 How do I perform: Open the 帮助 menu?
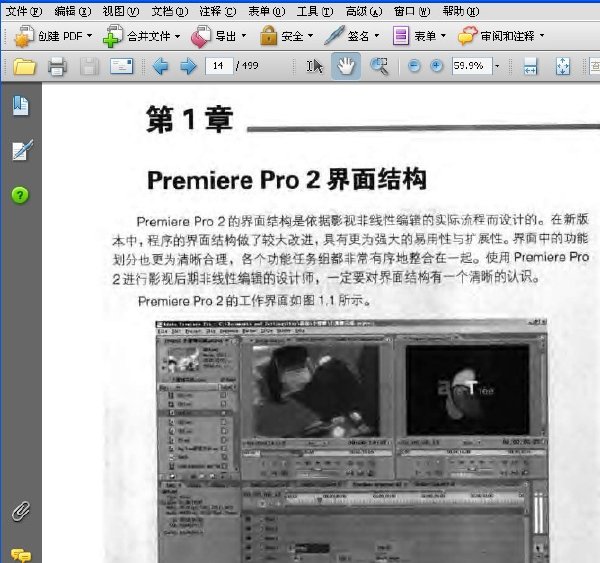[461, 11]
